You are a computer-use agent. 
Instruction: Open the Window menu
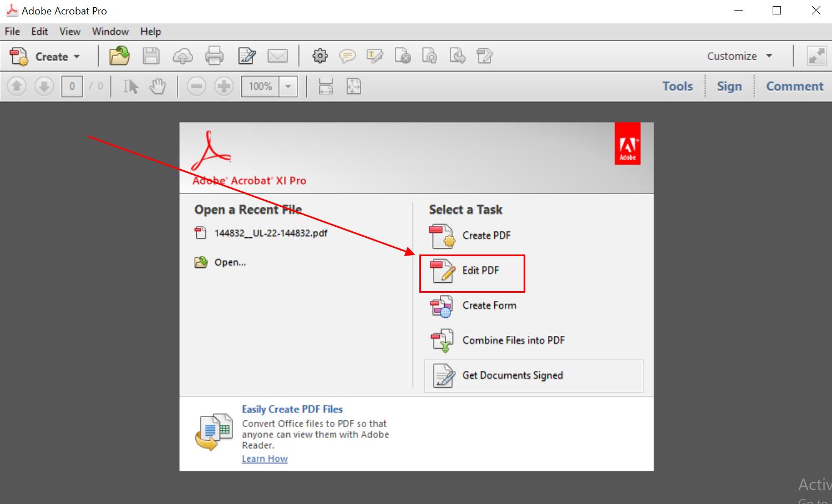point(110,31)
